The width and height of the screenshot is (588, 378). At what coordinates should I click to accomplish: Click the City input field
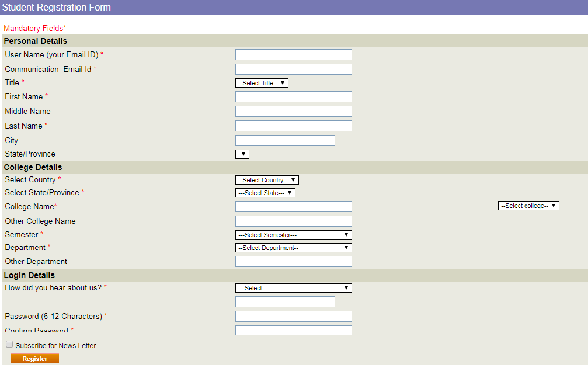(285, 141)
